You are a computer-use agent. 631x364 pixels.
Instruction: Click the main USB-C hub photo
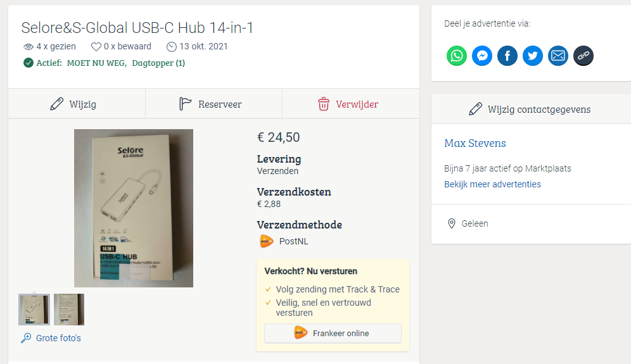tap(134, 208)
